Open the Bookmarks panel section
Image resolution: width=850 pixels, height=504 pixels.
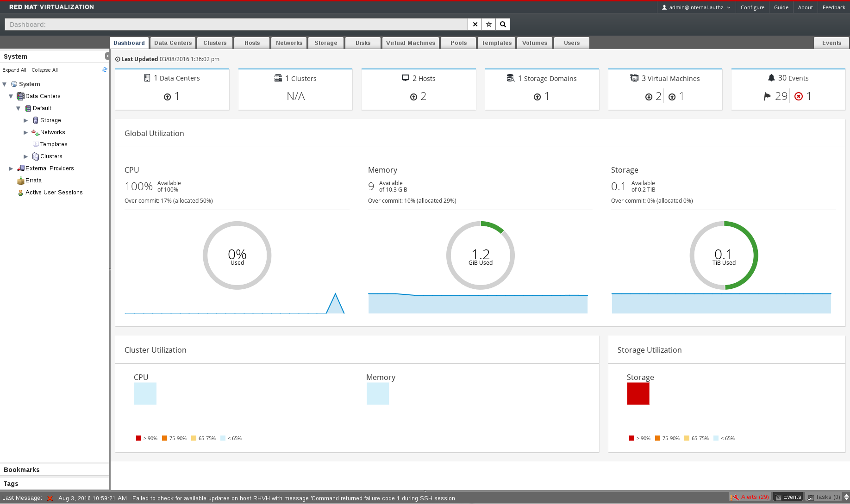(x=22, y=470)
